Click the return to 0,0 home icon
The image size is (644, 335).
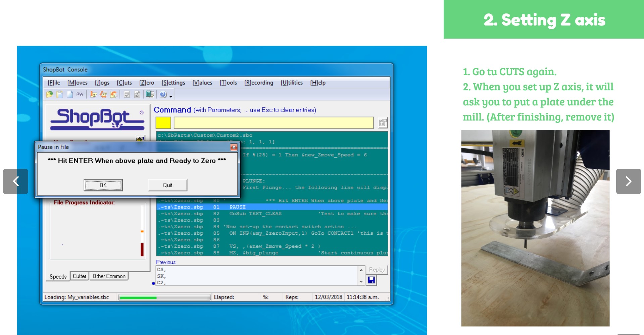pos(114,95)
